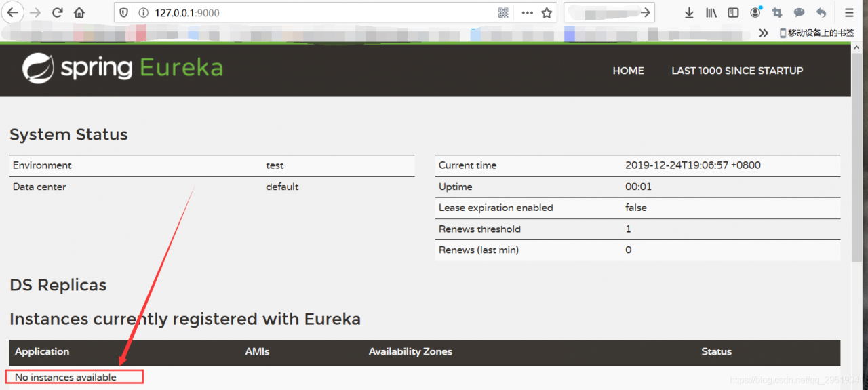Click the search box go arrow
Viewport: 868px width, 390px height.
tap(646, 12)
